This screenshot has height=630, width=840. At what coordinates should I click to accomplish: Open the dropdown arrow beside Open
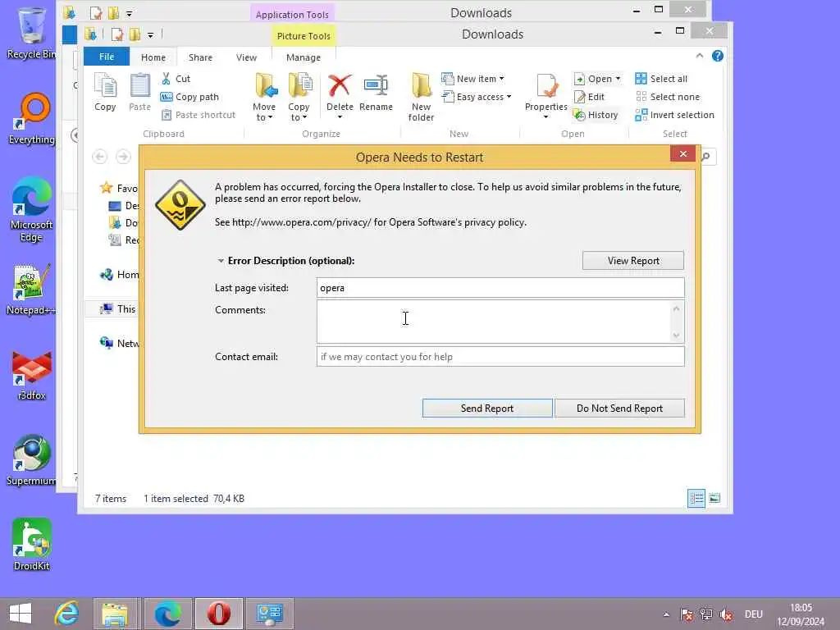[619, 79]
